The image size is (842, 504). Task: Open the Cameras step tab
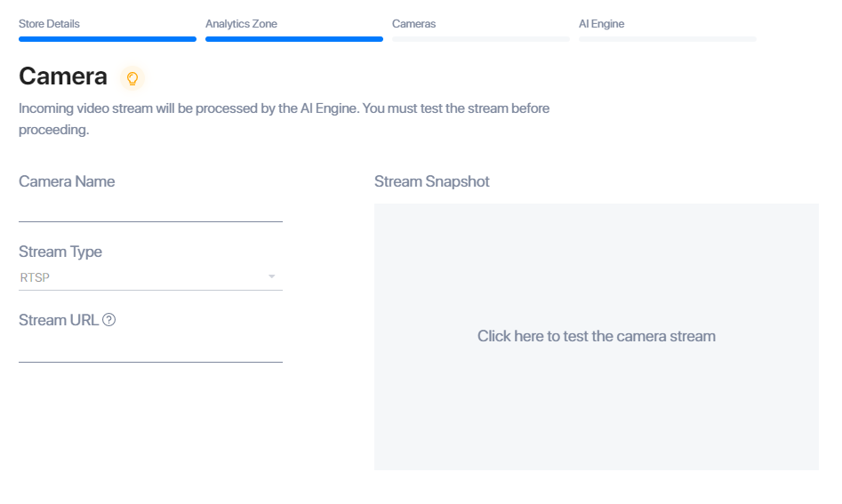point(413,24)
